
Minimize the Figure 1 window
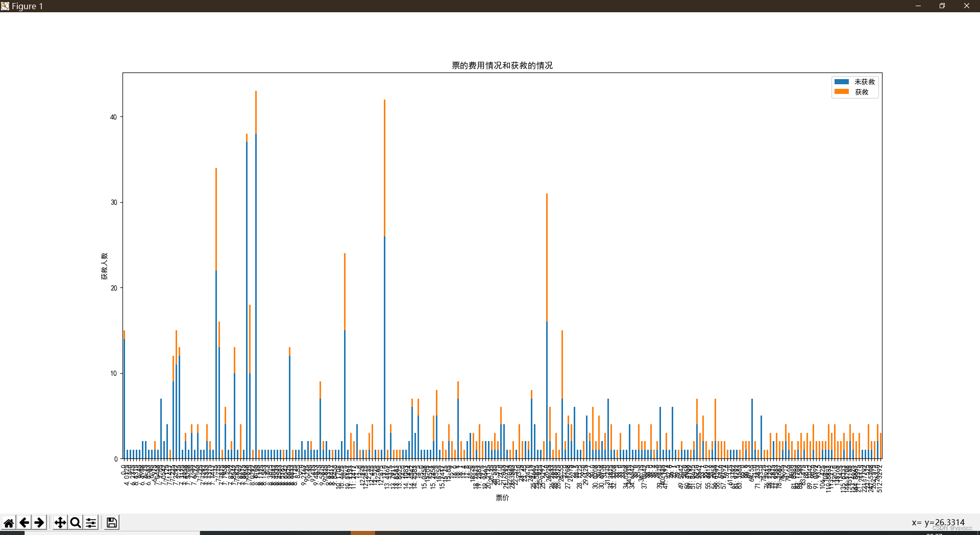coord(918,6)
